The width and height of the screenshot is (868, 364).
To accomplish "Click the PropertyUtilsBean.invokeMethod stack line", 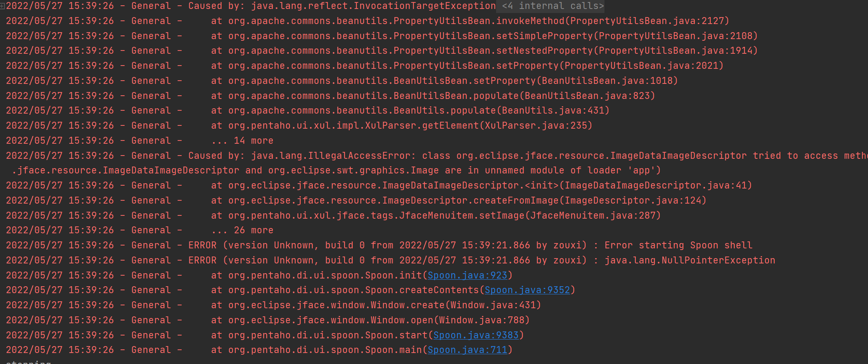I will (478, 21).
